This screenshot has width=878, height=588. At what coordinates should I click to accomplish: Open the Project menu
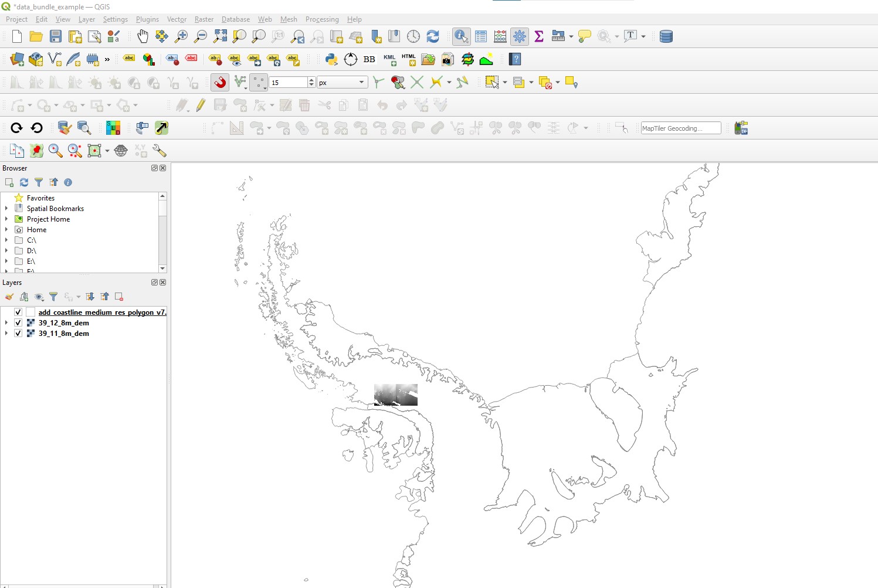coord(16,19)
